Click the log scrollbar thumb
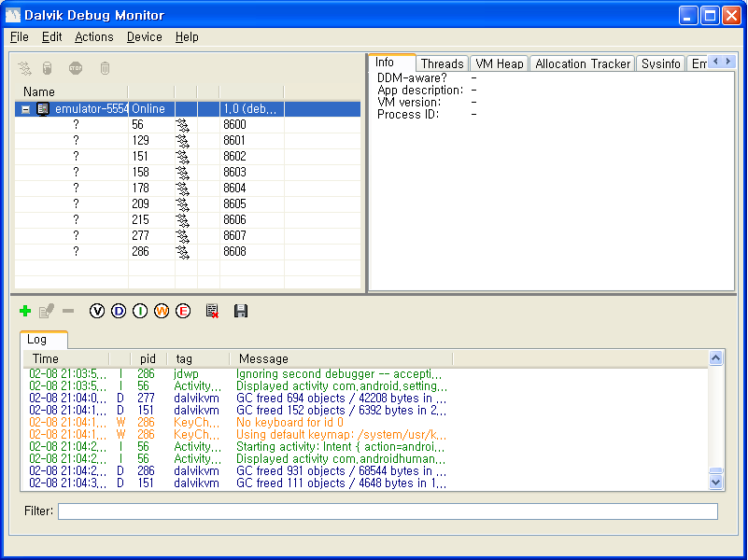This screenshot has width=748, height=560. (715, 471)
